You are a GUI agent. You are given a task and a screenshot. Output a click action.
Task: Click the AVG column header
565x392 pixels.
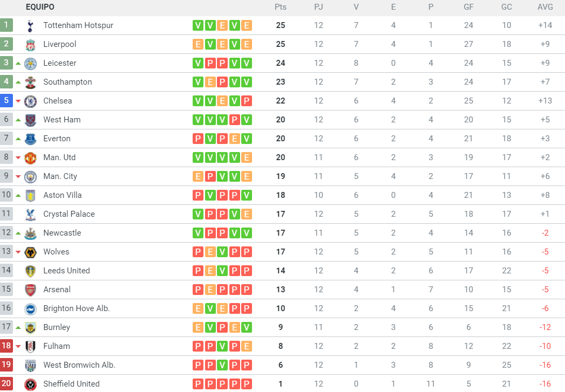click(545, 7)
